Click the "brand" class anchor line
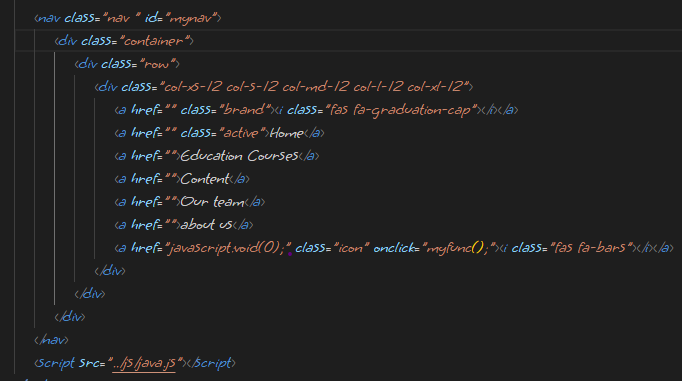 (x=316, y=110)
